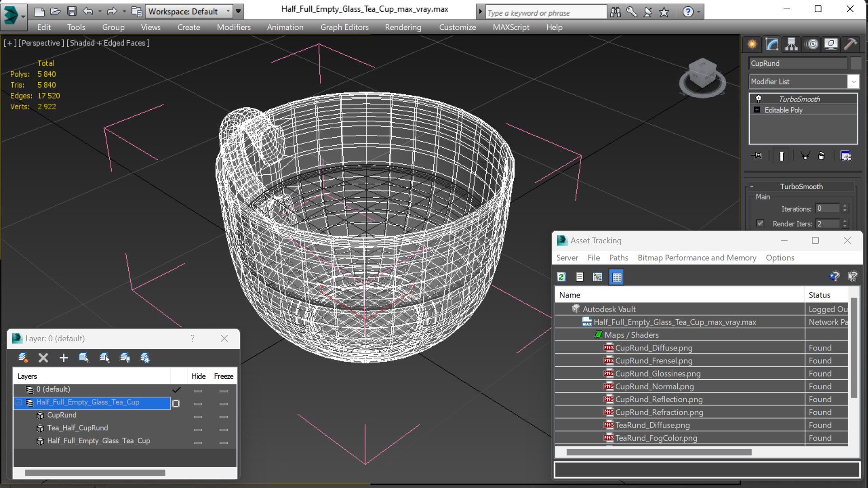The width and height of the screenshot is (868, 488).
Task: Open the Paths menu in Asset Tracking
Action: pyautogui.click(x=619, y=258)
